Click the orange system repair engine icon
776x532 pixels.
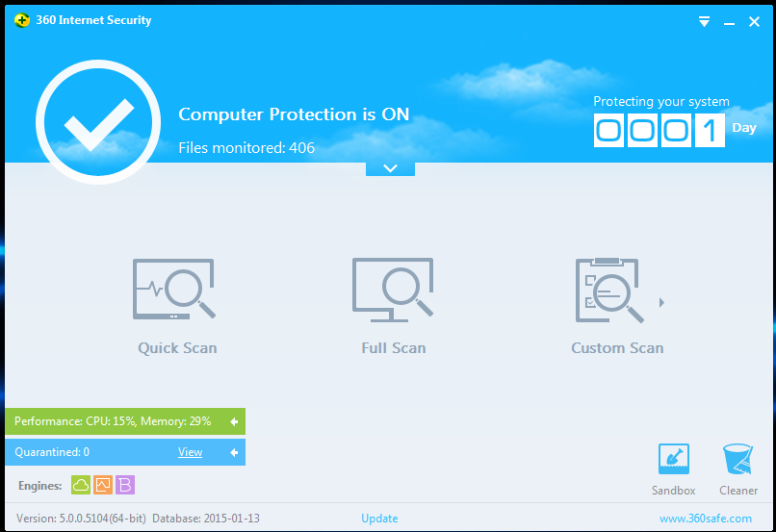click(103, 485)
